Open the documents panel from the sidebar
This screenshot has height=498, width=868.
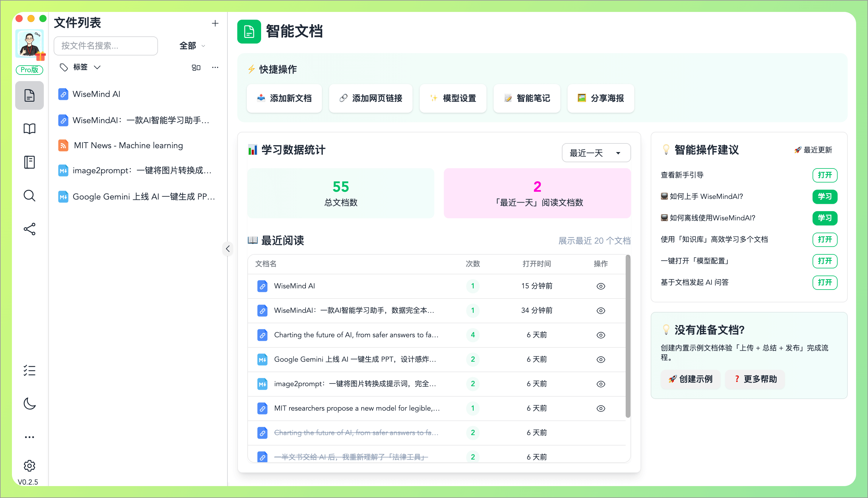30,95
